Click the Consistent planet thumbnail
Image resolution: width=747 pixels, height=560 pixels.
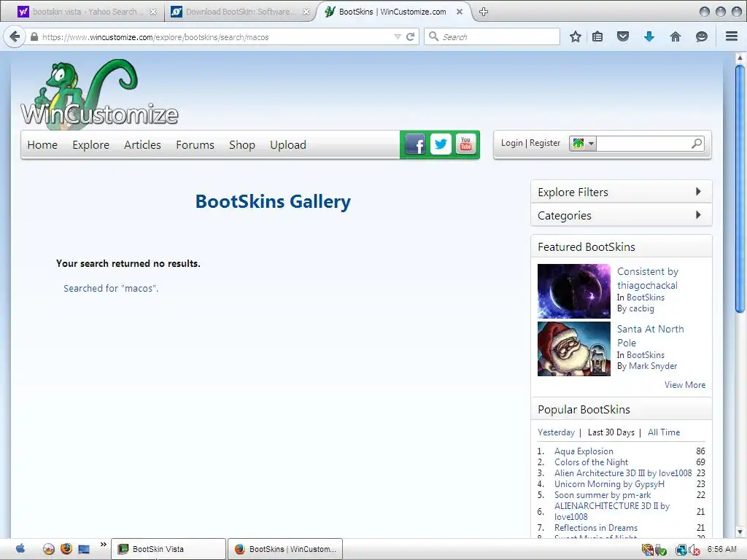(573, 291)
